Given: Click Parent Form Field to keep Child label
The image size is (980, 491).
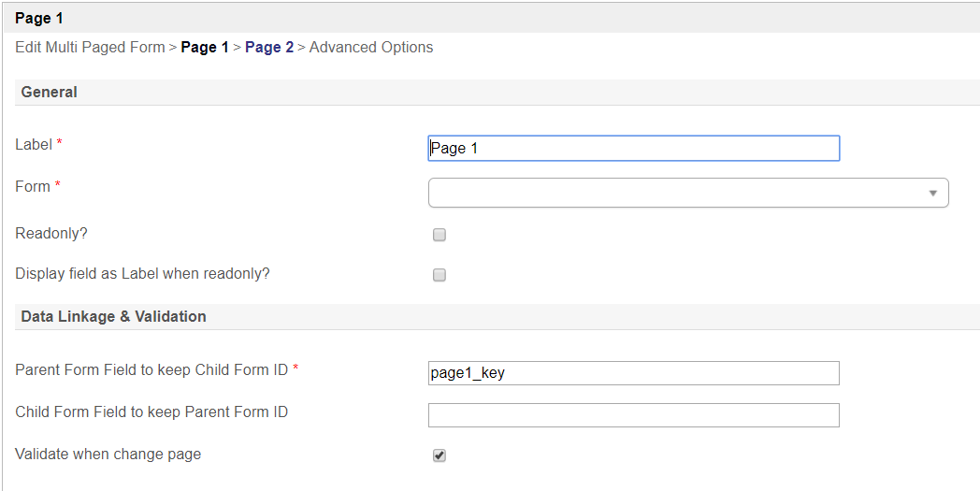Looking at the screenshot, I should (x=151, y=369).
